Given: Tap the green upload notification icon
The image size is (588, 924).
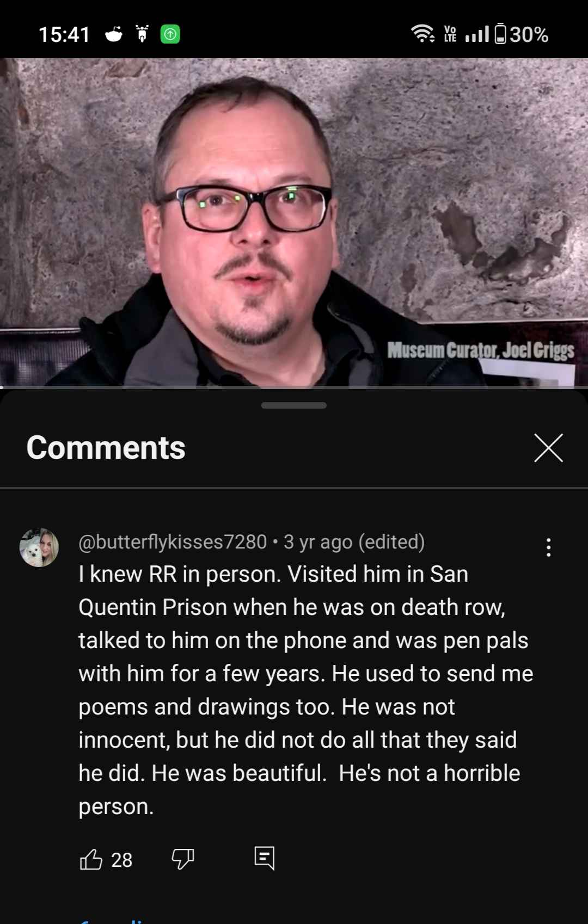Looking at the screenshot, I should (170, 34).
